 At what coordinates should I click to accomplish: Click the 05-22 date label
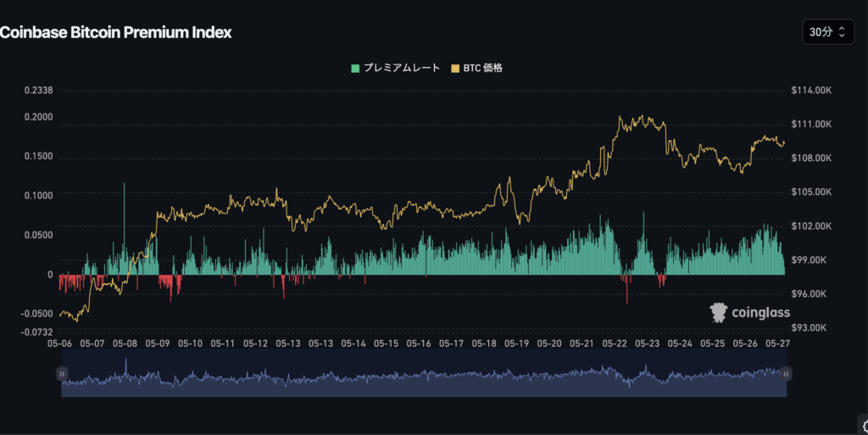[615, 343]
